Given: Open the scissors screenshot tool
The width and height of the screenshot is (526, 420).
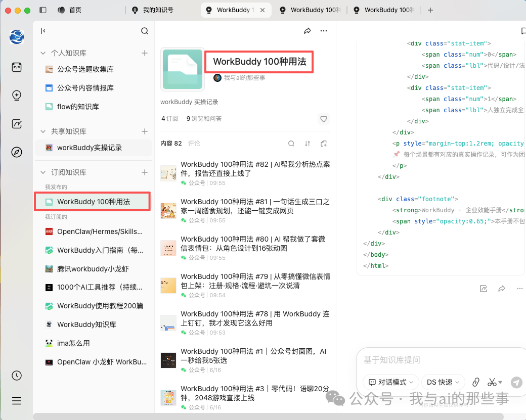Looking at the screenshot, I should (x=492, y=382).
